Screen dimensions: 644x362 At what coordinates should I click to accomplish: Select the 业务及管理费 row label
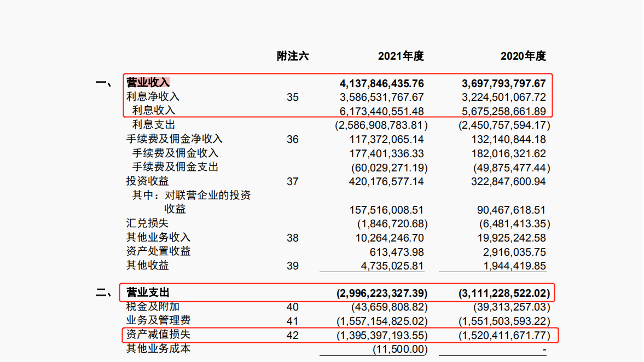click(x=158, y=320)
